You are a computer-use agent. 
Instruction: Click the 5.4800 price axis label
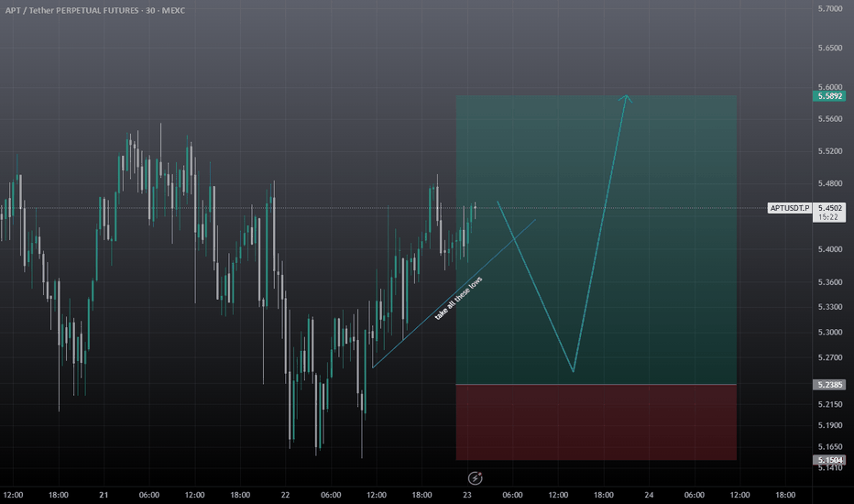830,183
